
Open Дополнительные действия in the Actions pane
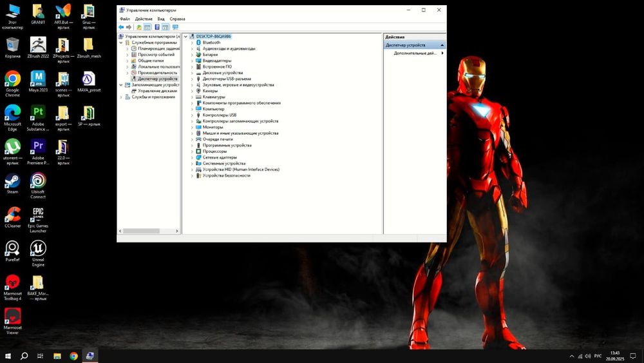(x=415, y=53)
